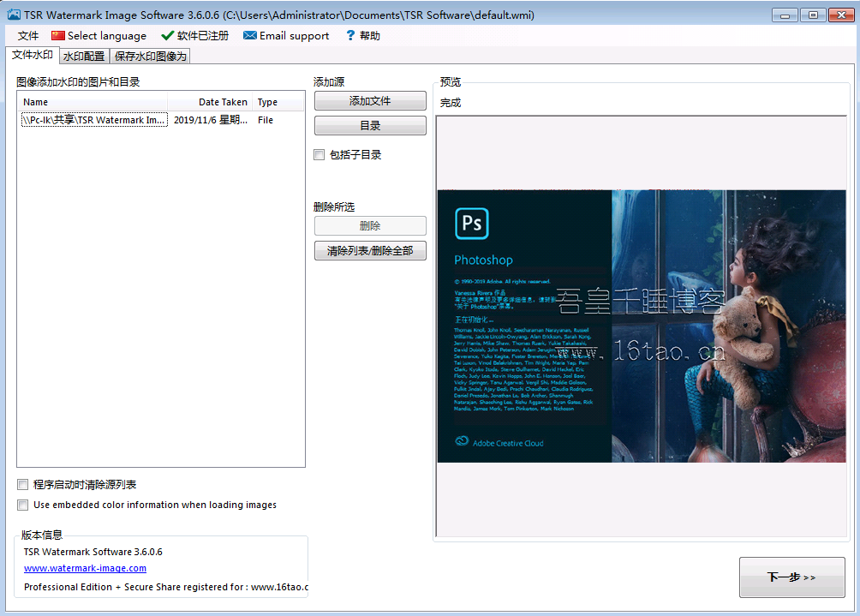Go to next step with 下一步 button
This screenshot has width=860, height=616.
[x=791, y=577]
